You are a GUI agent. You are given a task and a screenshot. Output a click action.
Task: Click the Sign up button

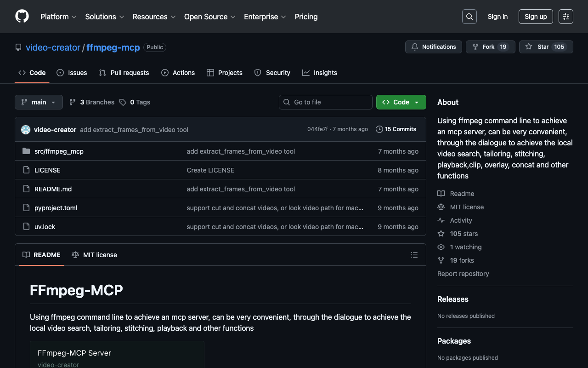click(x=535, y=17)
